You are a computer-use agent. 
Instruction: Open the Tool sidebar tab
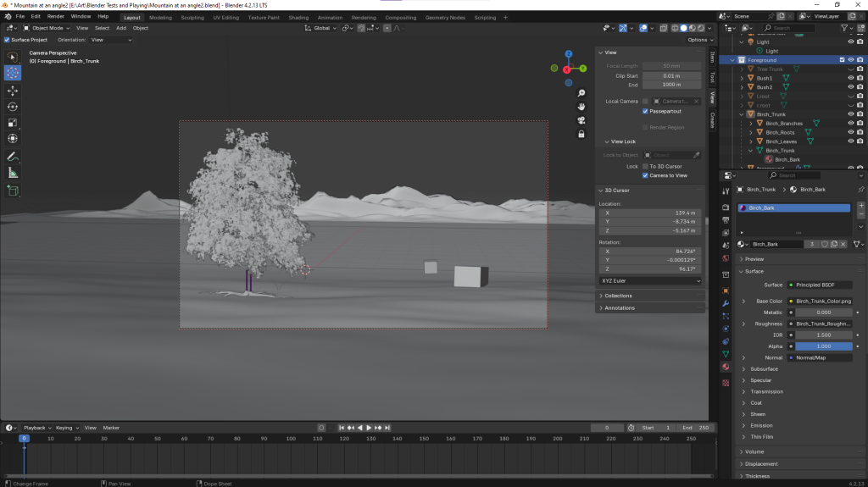(x=712, y=77)
